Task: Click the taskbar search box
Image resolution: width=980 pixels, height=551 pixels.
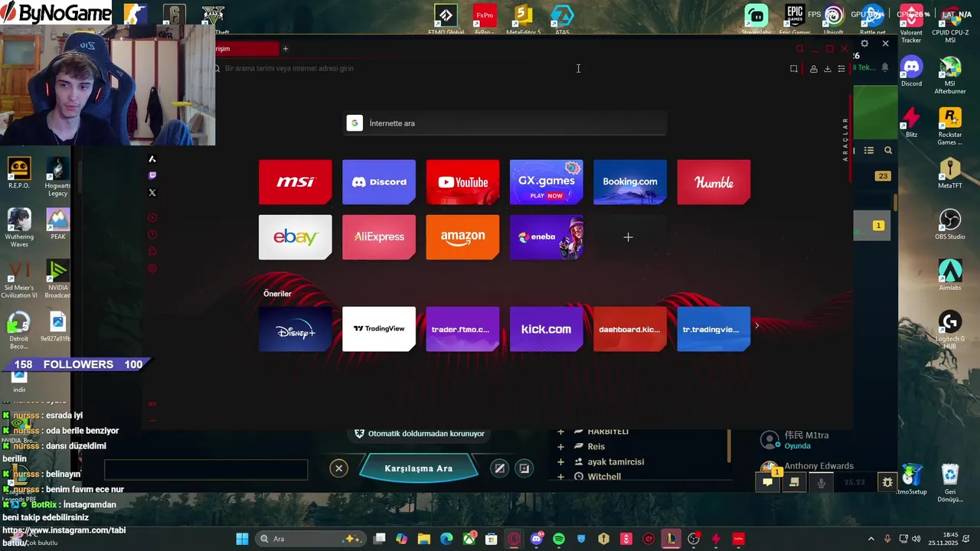Action: (310, 539)
